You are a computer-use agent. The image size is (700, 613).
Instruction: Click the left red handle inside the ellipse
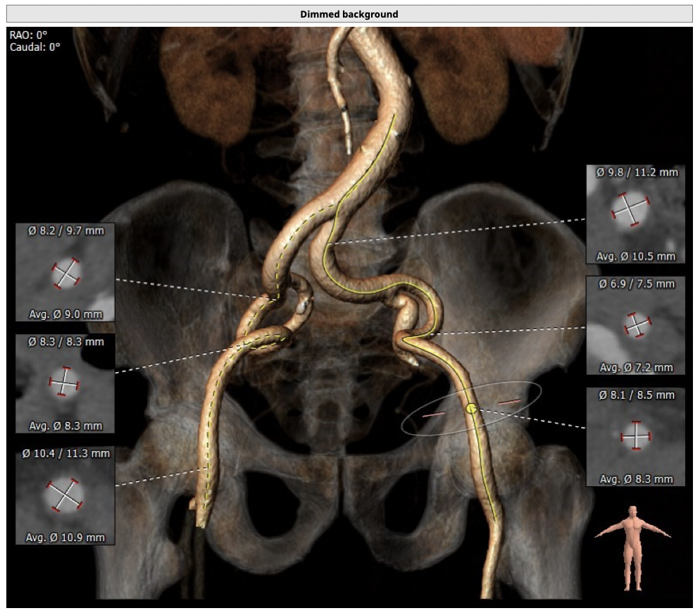click(x=433, y=416)
